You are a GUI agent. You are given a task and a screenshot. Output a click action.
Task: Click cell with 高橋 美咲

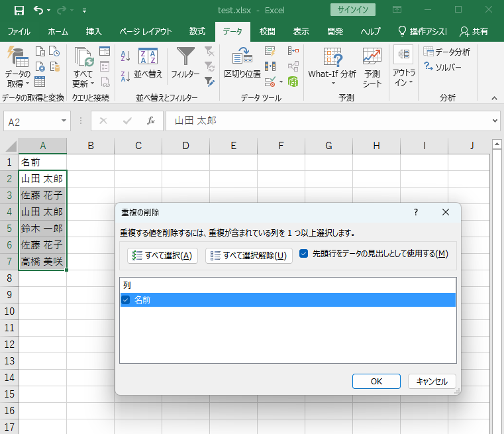(x=43, y=262)
